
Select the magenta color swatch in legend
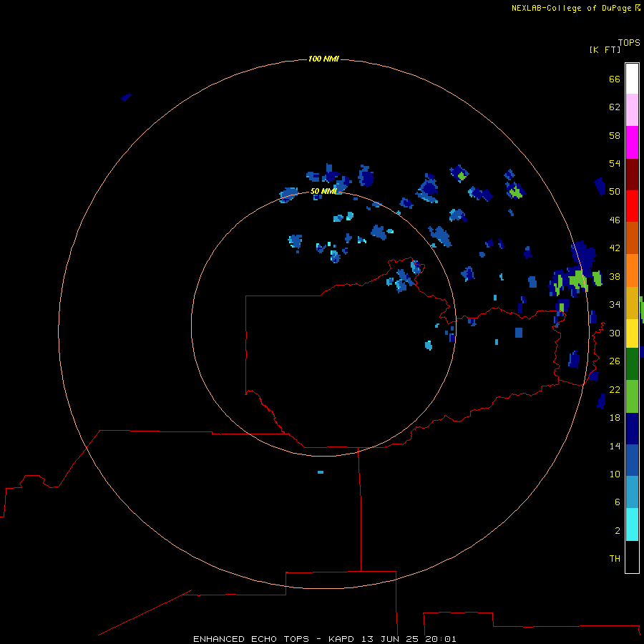pos(632,142)
